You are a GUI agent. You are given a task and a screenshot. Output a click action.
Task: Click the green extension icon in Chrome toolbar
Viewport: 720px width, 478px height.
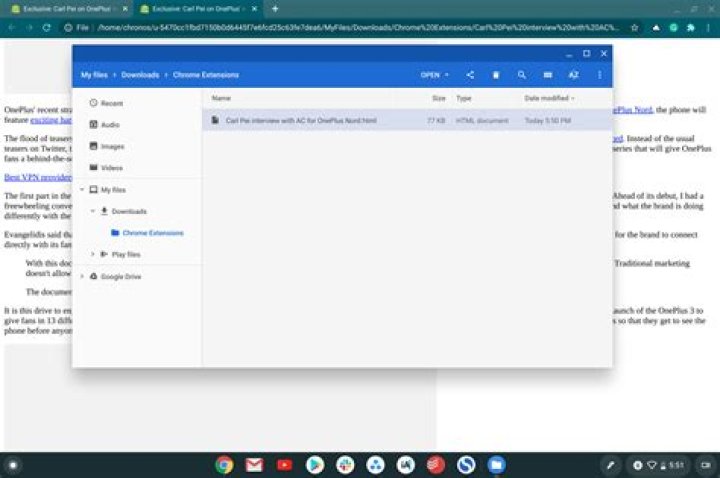coord(674,28)
